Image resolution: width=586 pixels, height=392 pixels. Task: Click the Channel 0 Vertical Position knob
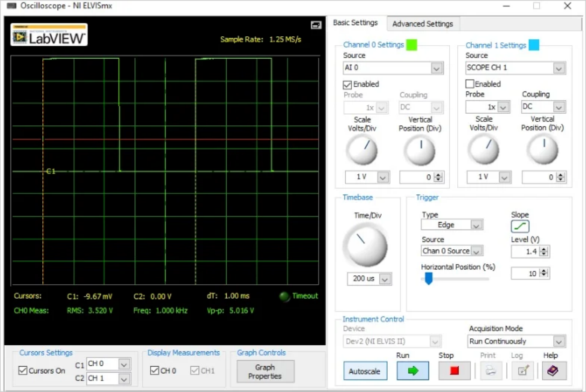[x=419, y=150]
